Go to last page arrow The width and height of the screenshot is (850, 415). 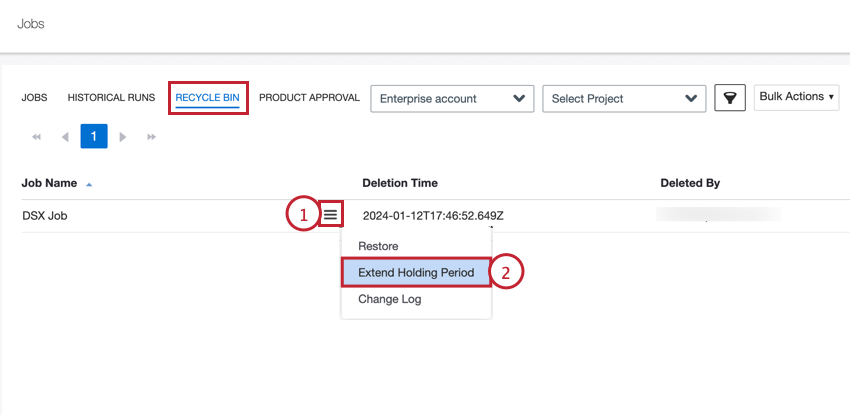(x=152, y=136)
